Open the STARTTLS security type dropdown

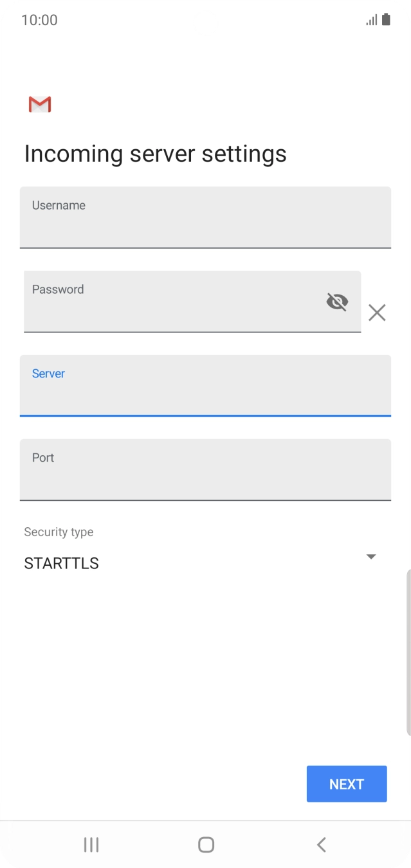pyautogui.click(x=193, y=563)
